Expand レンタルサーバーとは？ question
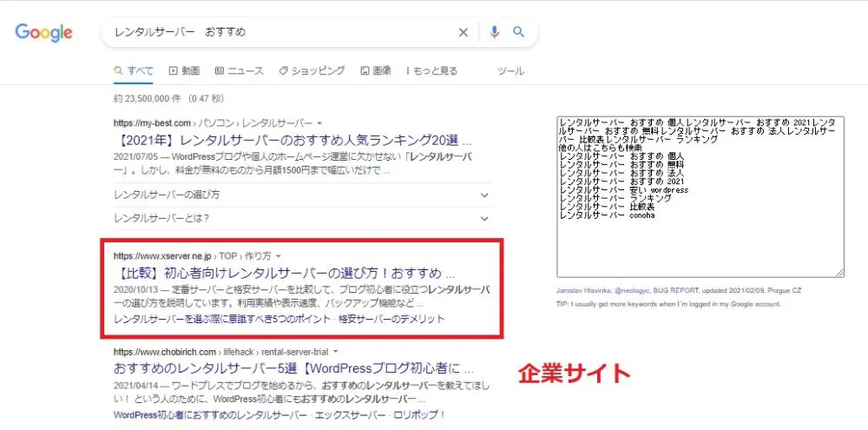This screenshot has height=430, width=868. [x=299, y=217]
